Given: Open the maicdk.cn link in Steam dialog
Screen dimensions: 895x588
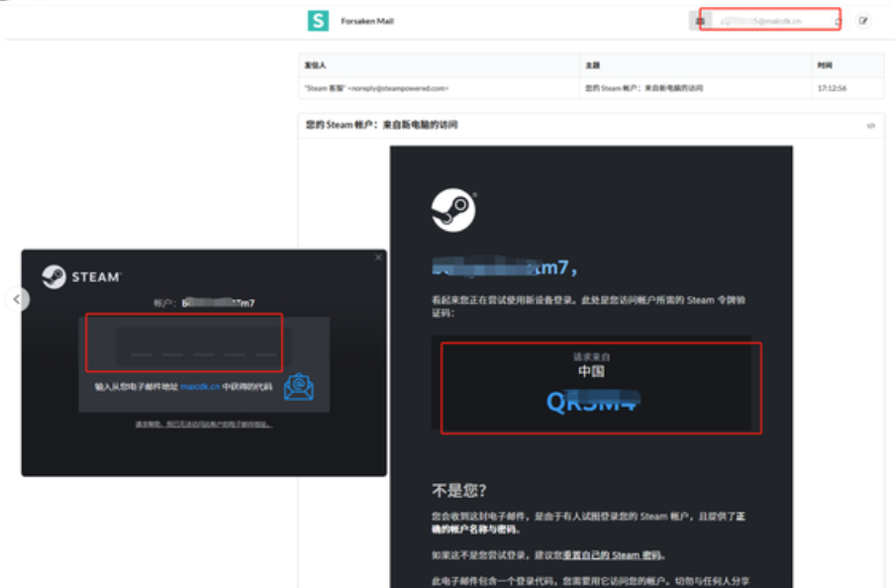Looking at the screenshot, I should [199, 387].
